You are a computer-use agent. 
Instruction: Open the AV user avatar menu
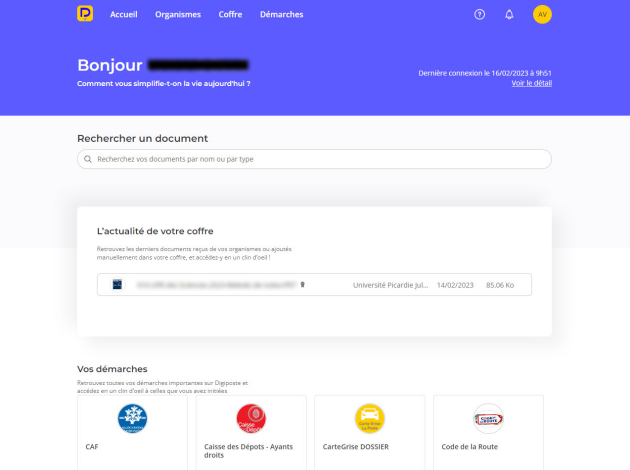[x=542, y=14]
